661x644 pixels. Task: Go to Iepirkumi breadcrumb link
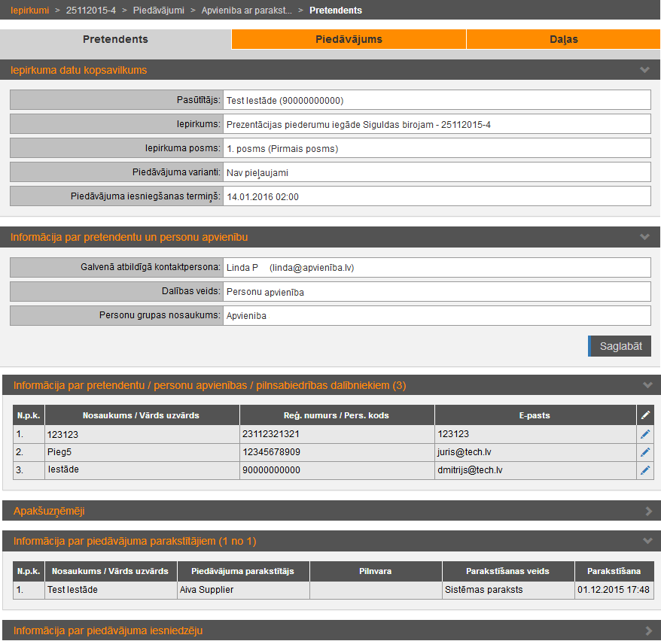point(29,11)
